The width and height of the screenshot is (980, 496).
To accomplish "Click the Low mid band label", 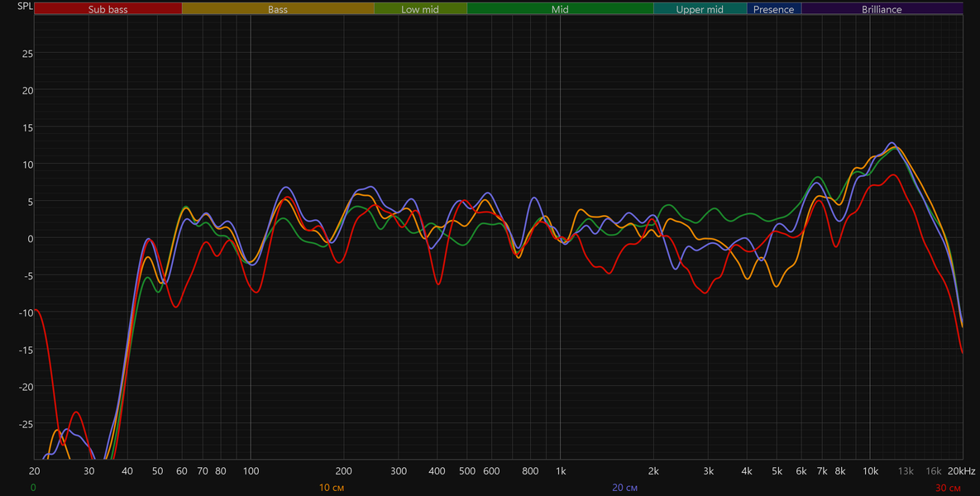I will [x=421, y=9].
